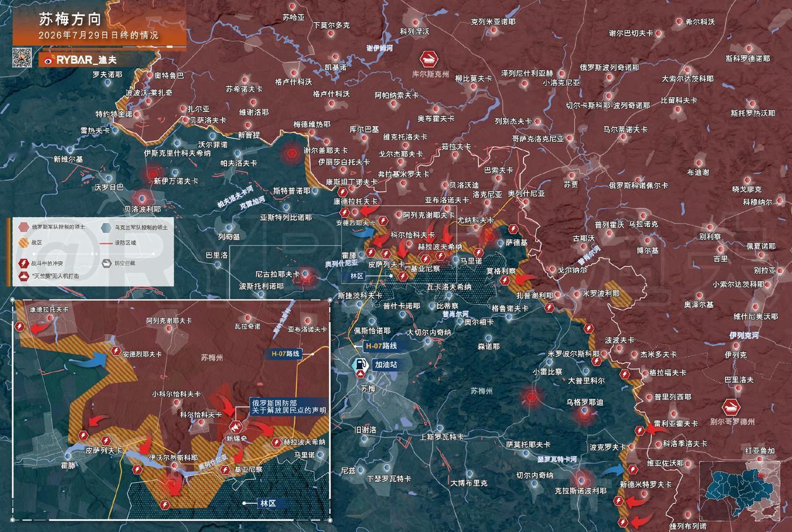Click the 尤纳科夫卡 town label
Screen dimensions: 792x532
475,220
